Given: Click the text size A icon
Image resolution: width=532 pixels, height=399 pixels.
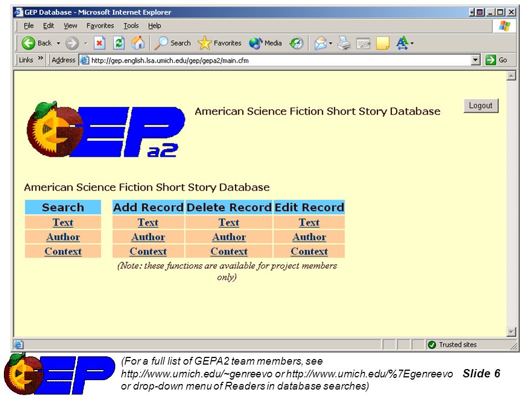Looking at the screenshot, I should coord(402,43).
